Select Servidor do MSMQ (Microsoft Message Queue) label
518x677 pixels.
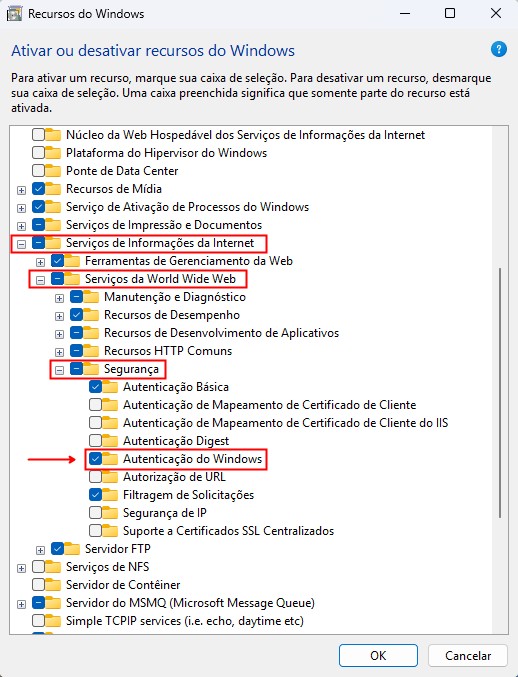190,603
